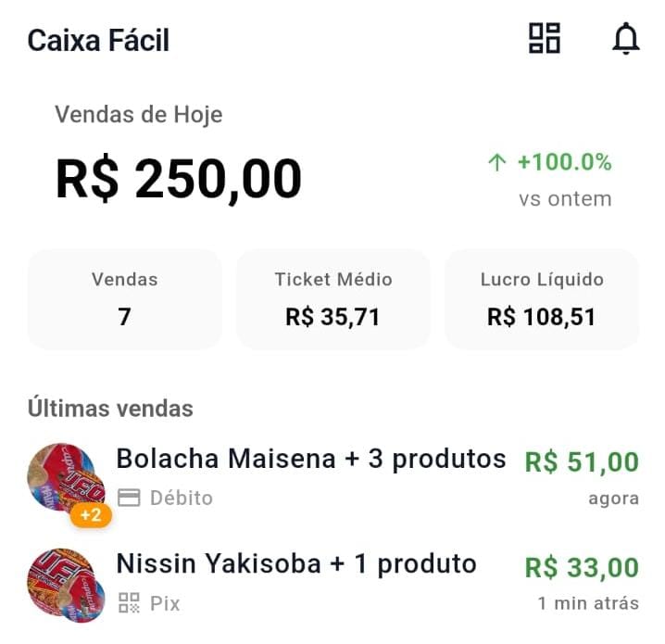Screen dimensions: 665x644
Task: Open the Bolacha Maisena + 3 produtos sale
Action: 311,460
